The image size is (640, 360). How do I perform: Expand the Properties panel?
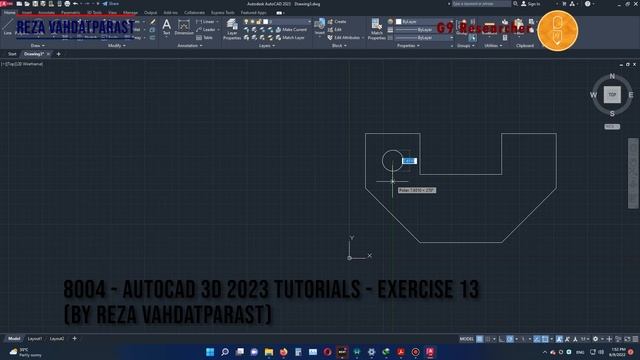pyautogui.click(x=408, y=46)
